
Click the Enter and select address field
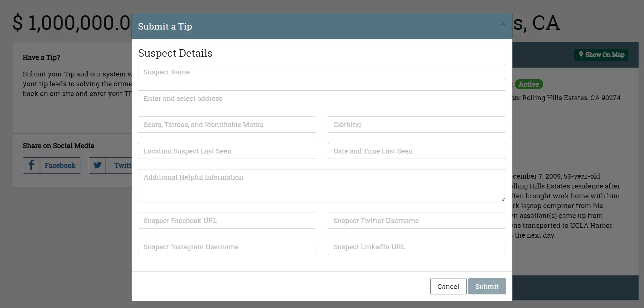click(321, 98)
